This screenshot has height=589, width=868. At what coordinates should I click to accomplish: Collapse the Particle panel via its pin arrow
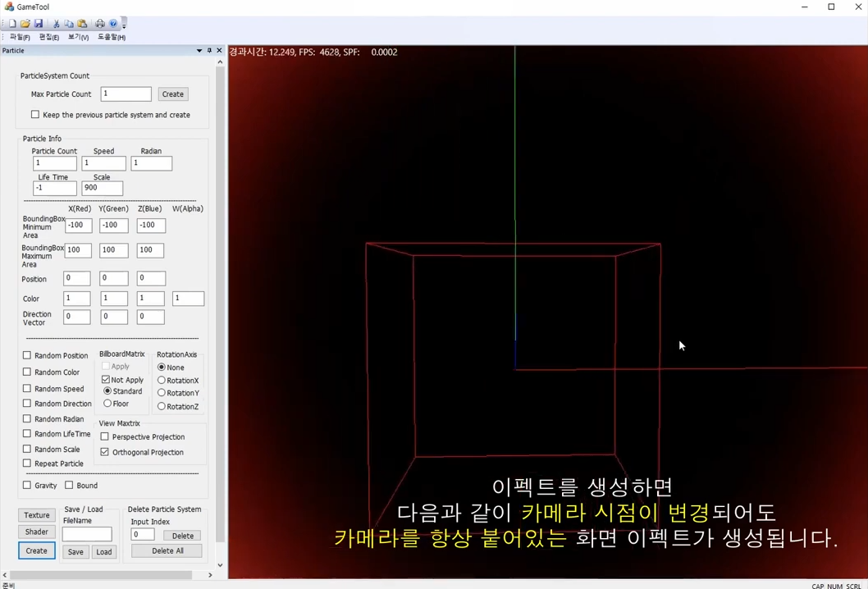pyautogui.click(x=208, y=50)
